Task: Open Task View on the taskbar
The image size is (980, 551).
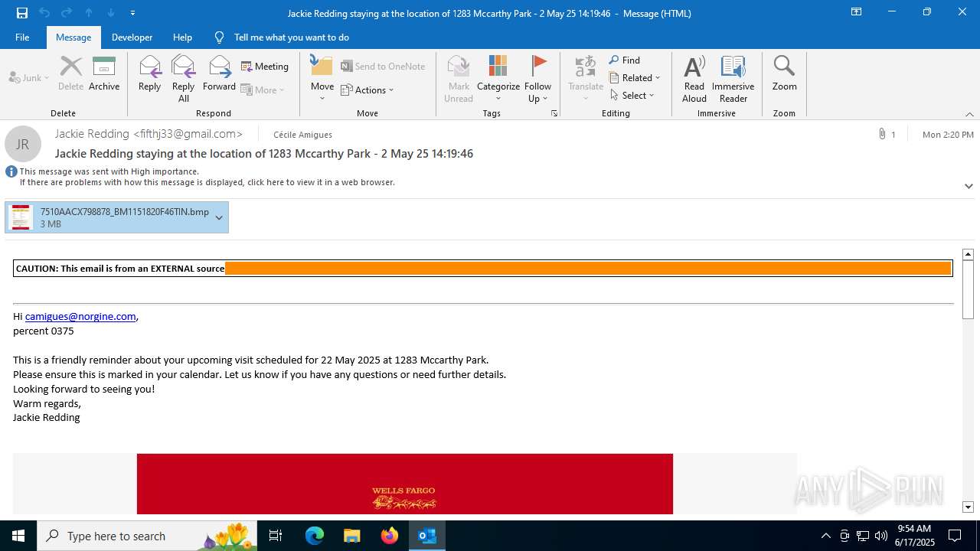Action: pyautogui.click(x=276, y=536)
